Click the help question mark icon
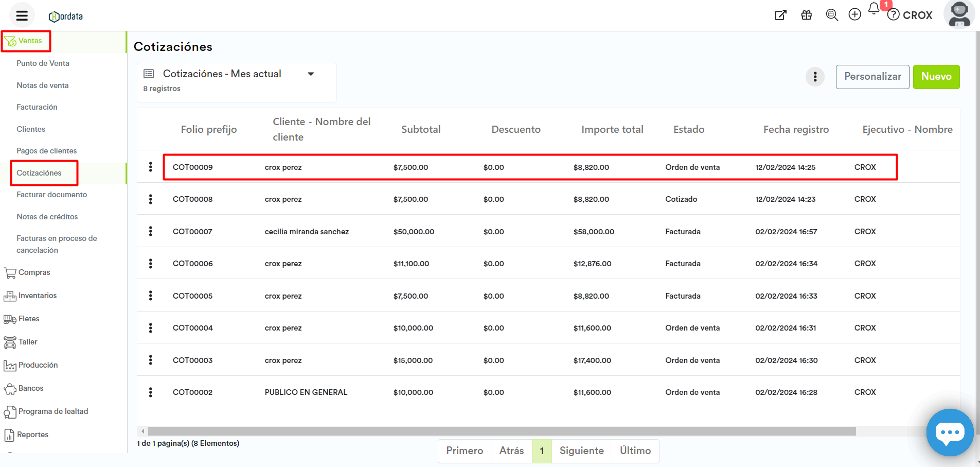This screenshot has width=980, height=467. (x=894, y=15)
